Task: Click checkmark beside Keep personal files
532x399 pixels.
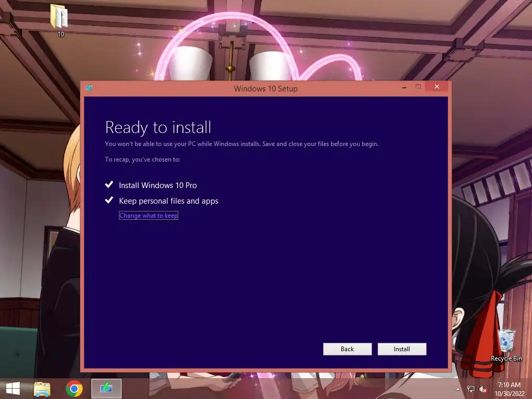Action: point(109,200)
